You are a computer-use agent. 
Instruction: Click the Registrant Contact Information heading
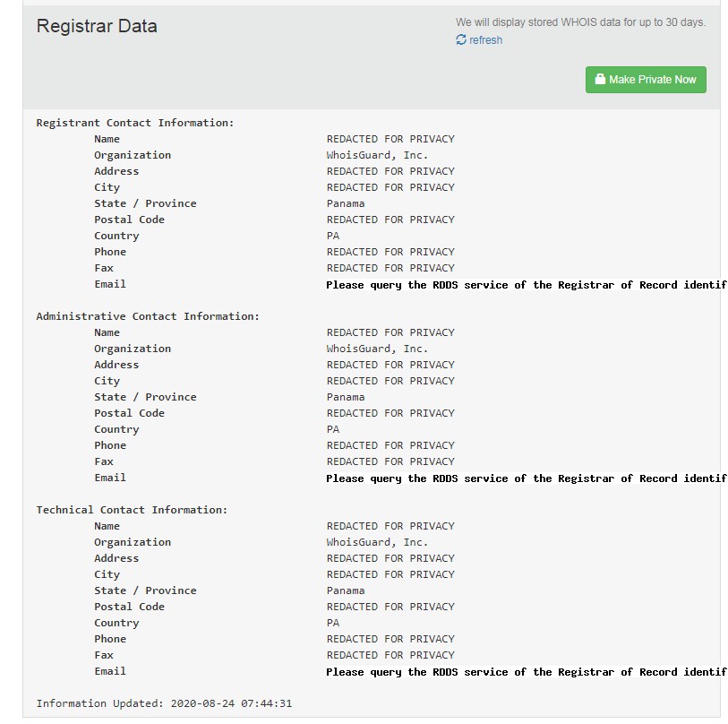[134, 123]
